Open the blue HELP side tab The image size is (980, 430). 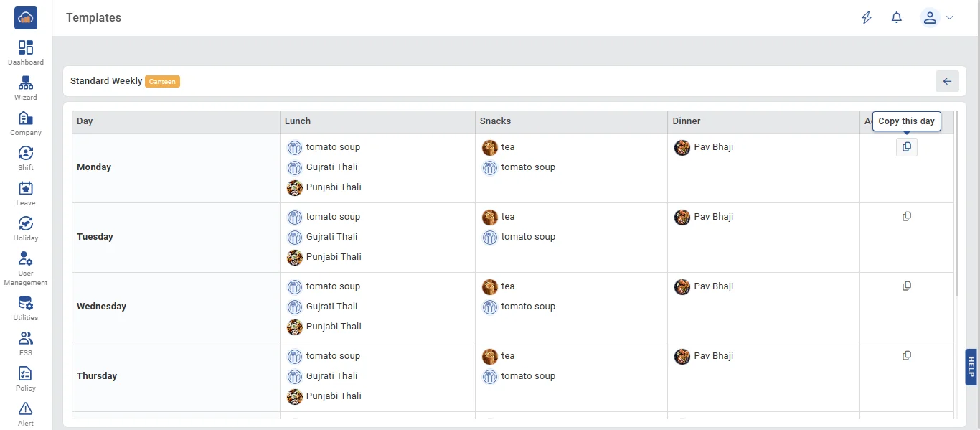pos(972,367)
